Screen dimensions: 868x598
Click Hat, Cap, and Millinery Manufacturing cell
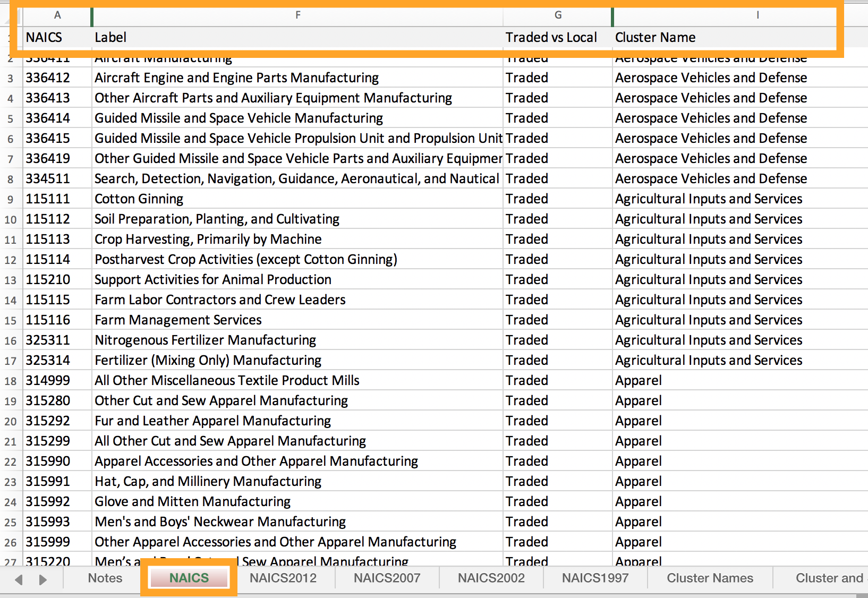[298, 481]
